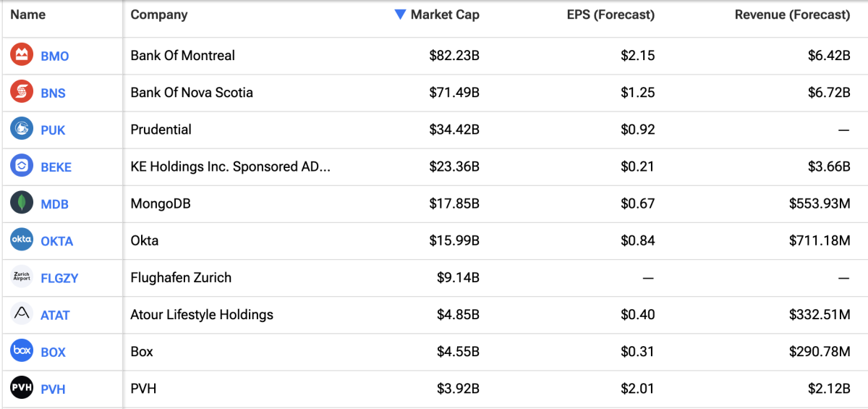
Task: Open the BMO ticker link
Action: (x=55, y=56)
